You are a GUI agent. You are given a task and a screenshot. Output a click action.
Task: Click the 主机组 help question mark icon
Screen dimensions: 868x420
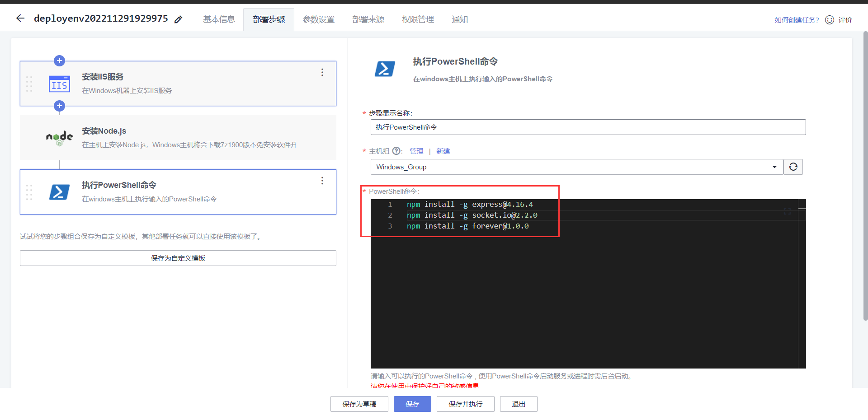click(396, 151)
